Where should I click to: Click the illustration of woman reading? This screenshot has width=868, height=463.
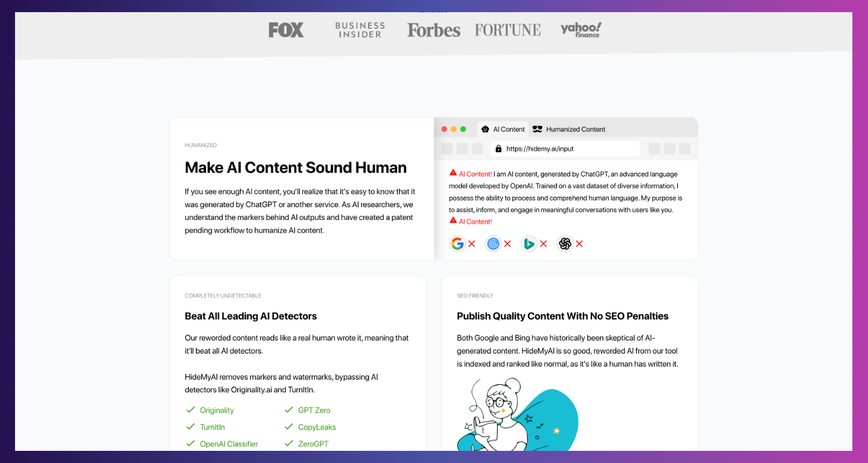point(517,414)
